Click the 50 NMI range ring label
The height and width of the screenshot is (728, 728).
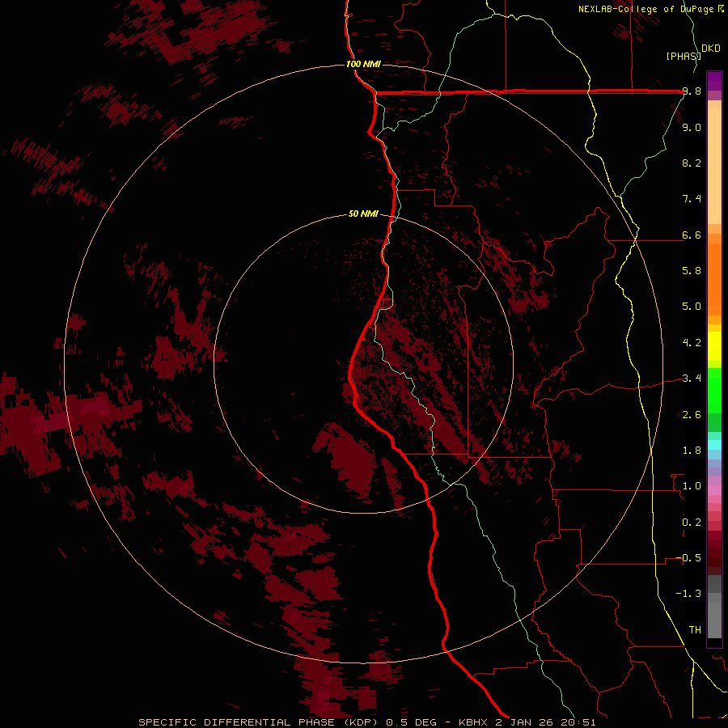(x=363, y=214)
